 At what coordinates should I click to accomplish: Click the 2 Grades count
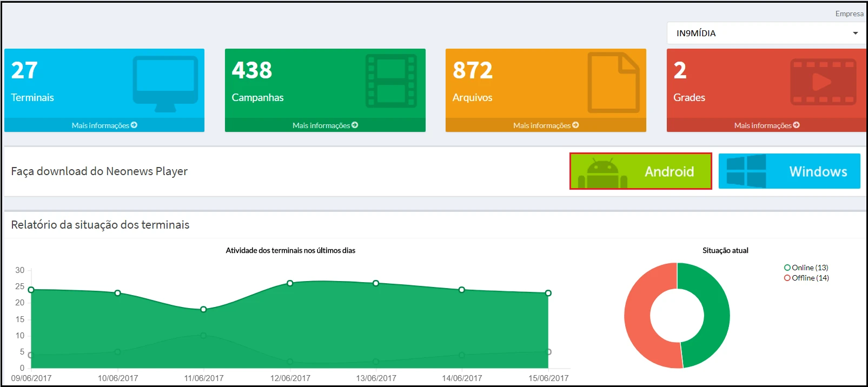[x=680, y=70]
